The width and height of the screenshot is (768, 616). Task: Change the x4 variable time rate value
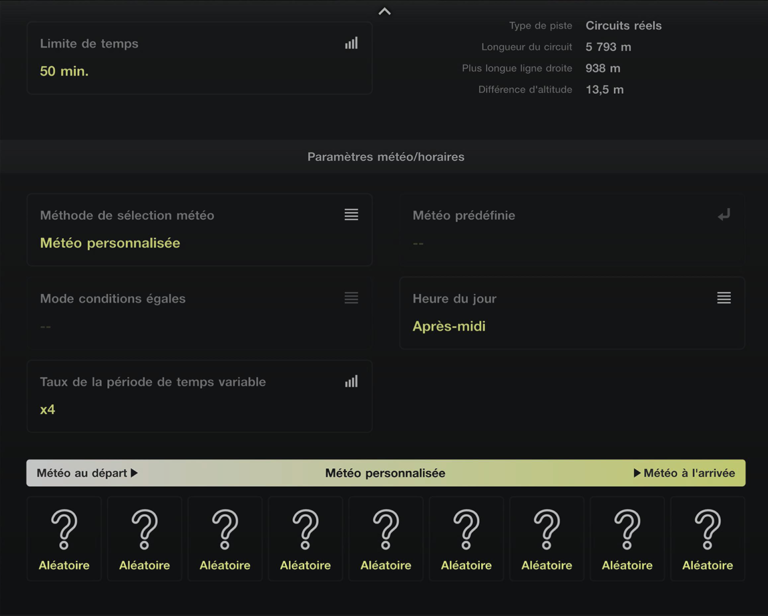coord(48,409)
